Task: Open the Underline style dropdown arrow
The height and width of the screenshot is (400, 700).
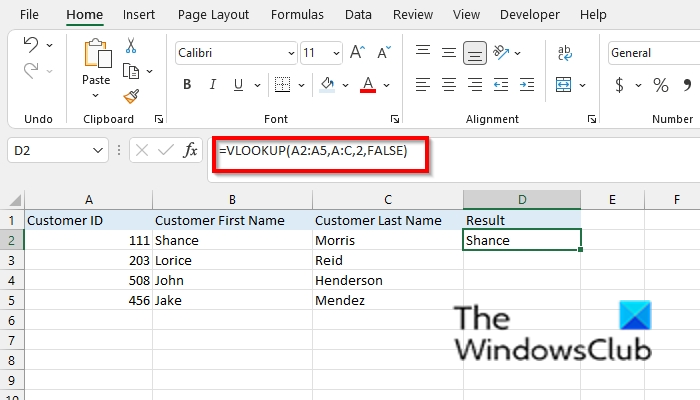Action: point(257,85)
